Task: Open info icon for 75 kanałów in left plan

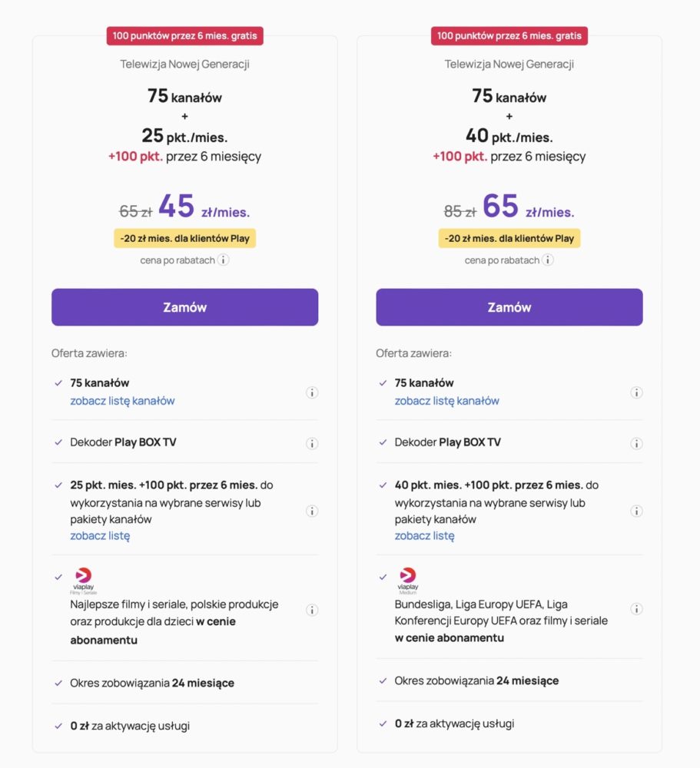Action: pyautogui.click(x=312, y=392)
